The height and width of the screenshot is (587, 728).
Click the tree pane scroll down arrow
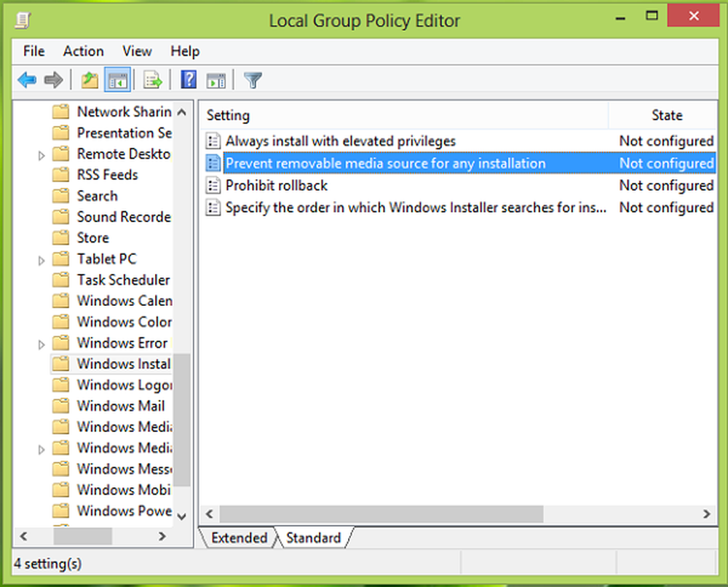click(x=182, y=515)
